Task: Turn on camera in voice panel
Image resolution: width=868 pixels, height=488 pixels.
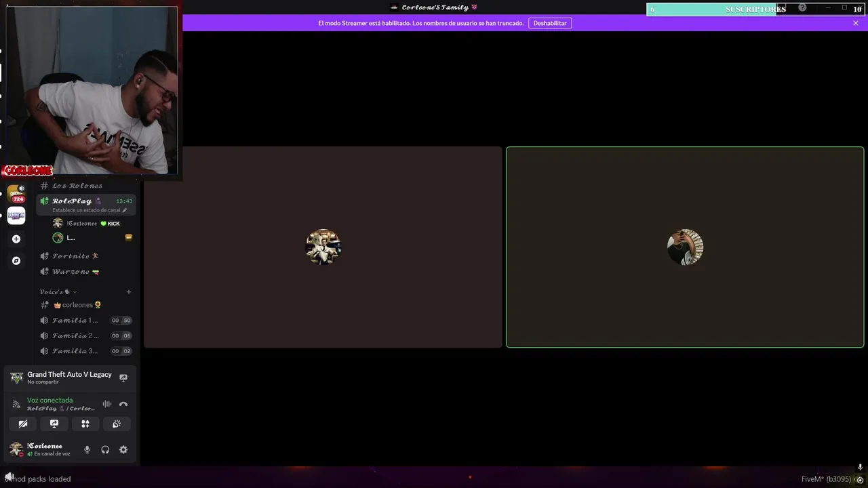Action: (23, 424)
